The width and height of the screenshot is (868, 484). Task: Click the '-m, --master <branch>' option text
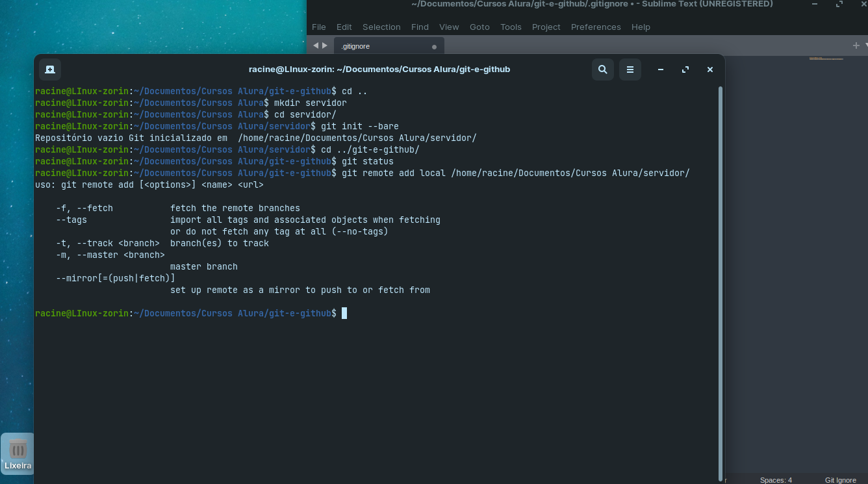click(110, 255)
